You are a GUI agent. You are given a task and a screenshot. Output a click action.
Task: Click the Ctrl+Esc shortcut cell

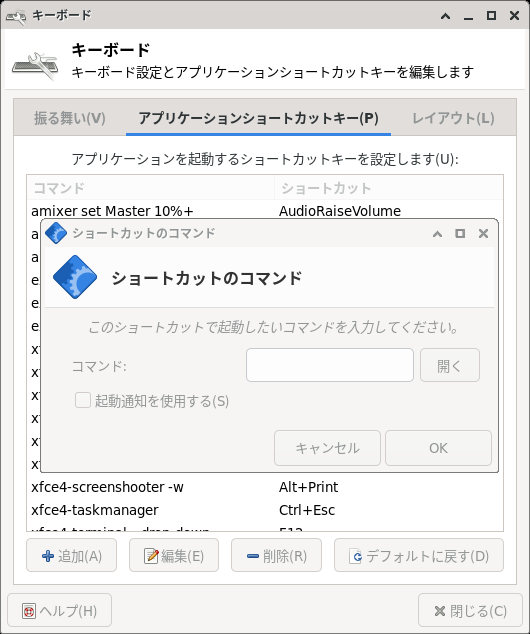point(307,510)
